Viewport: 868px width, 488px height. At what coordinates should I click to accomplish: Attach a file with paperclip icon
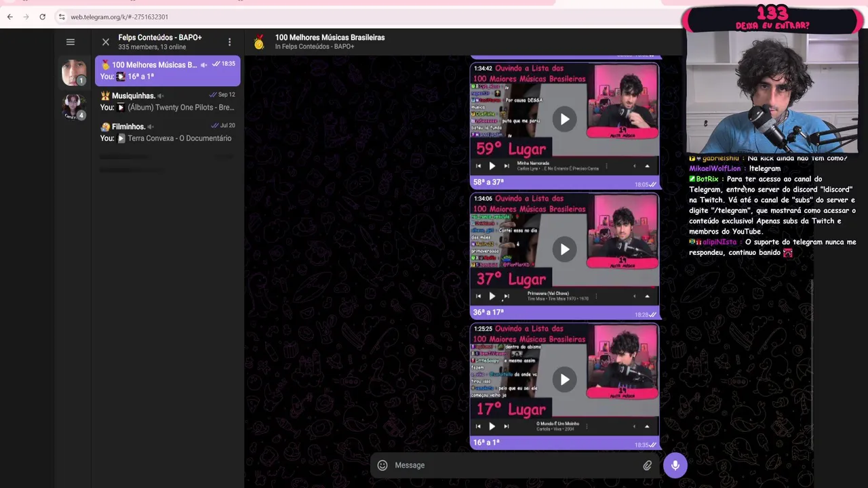pos(648,465)
